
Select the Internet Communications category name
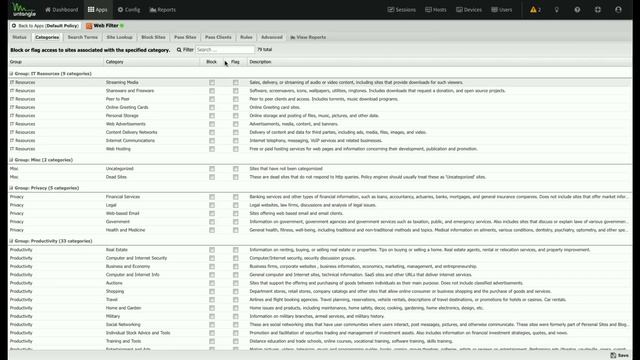point(130,140)
